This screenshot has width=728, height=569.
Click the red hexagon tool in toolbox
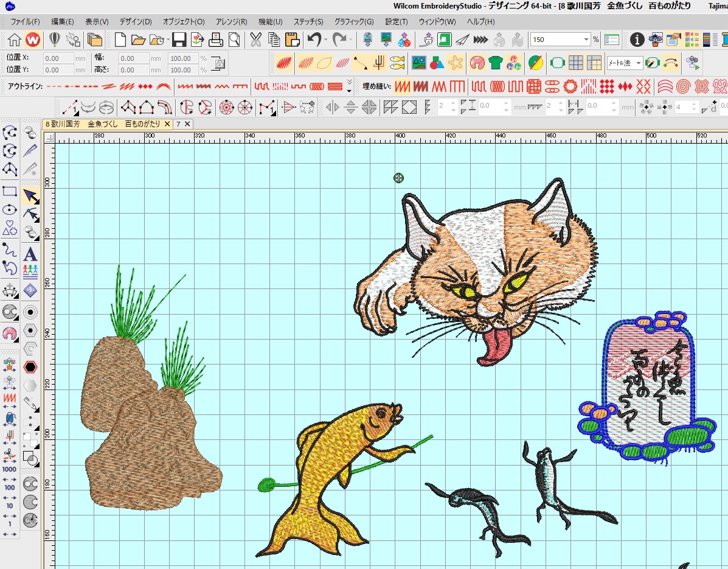pyautogui.click(x=30, y=367)
